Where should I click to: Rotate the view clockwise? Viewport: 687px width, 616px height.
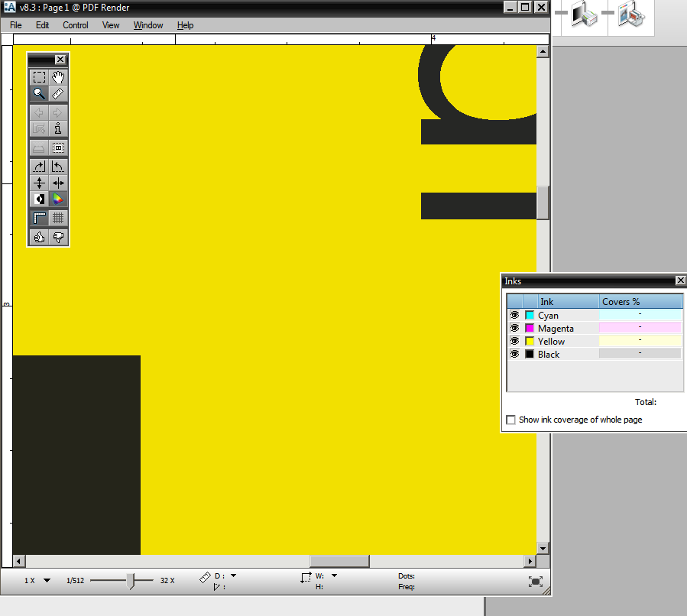(x=39, y=166)
